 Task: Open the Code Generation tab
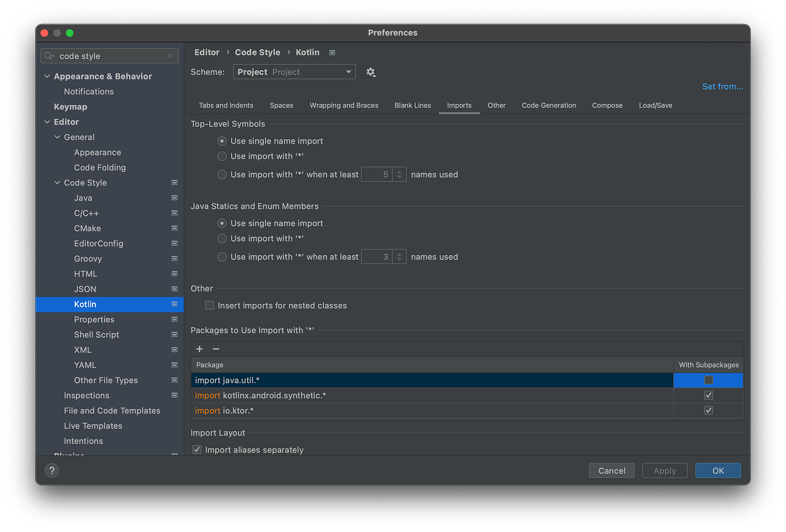point(549,105)
